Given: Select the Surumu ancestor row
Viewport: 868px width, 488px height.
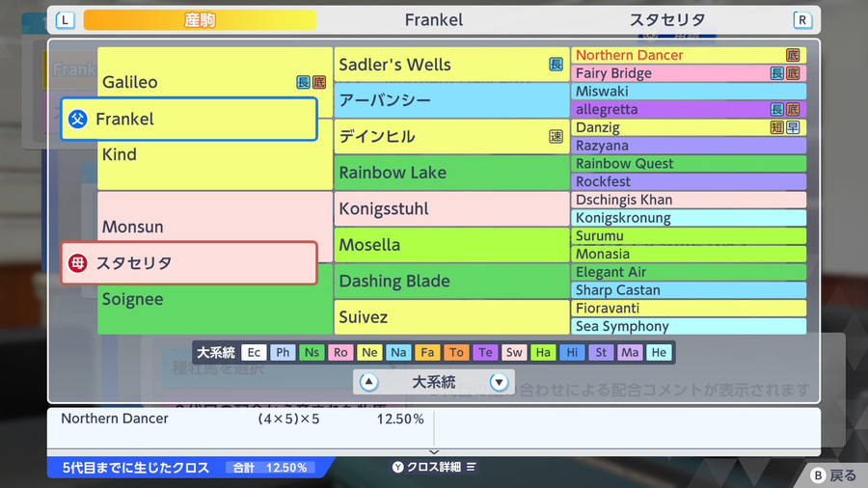Looking at the screenshot, I should pyautogui.click(x=689, y=235).
